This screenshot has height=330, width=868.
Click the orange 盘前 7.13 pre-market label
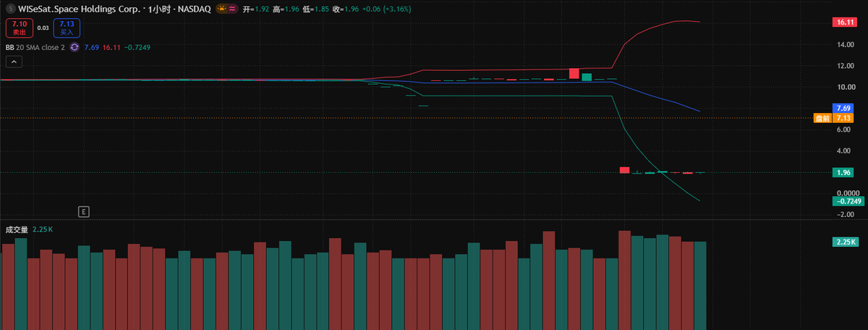(x=833, y=117)
